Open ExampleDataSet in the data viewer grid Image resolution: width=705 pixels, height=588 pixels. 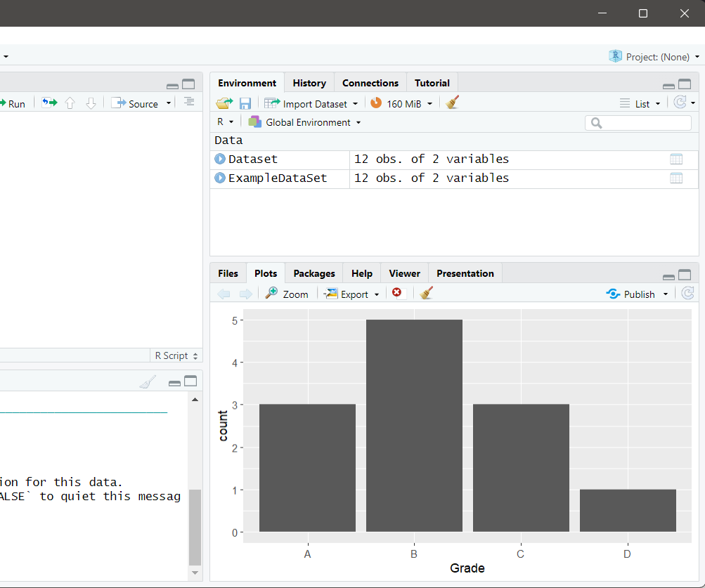[x=675, y=178]
